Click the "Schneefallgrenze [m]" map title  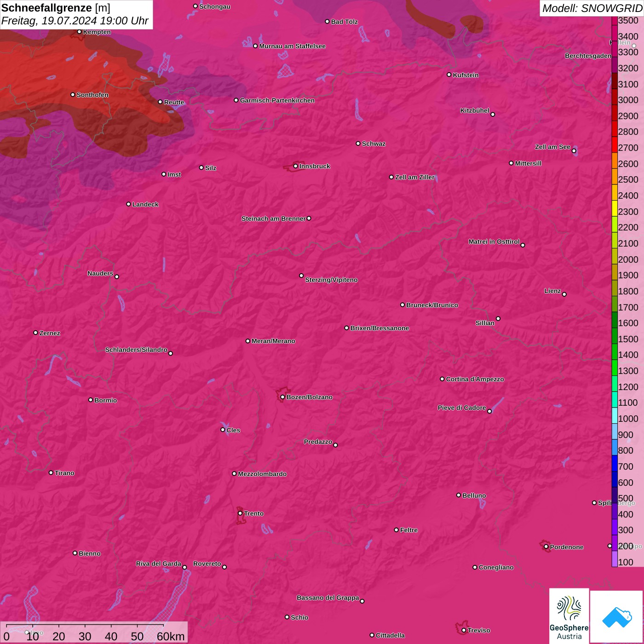(56, 8)
